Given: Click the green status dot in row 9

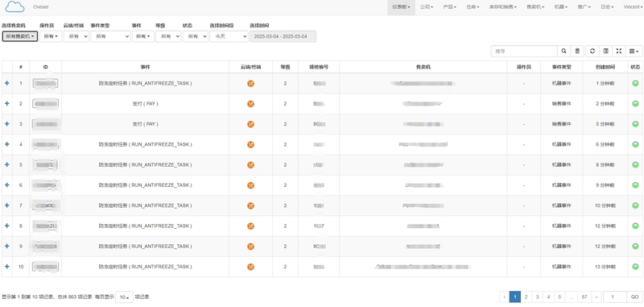Looking at the screenshot, I should pos(635,247).
